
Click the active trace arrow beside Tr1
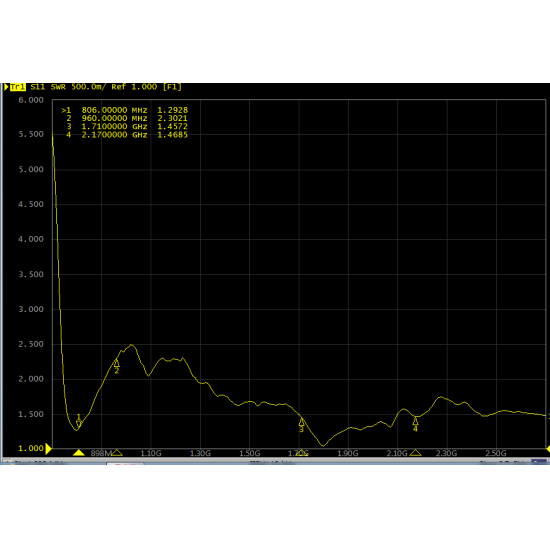6,87
